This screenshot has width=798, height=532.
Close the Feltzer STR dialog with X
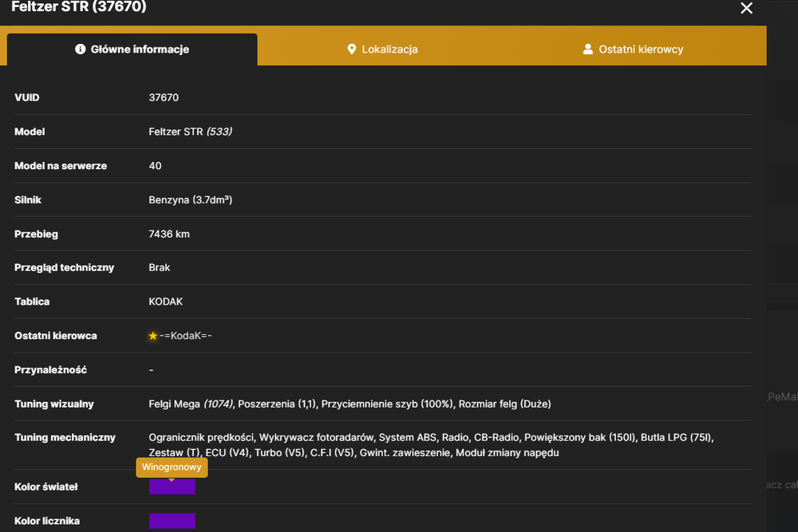pyautogui.click(x=746, y=8)
